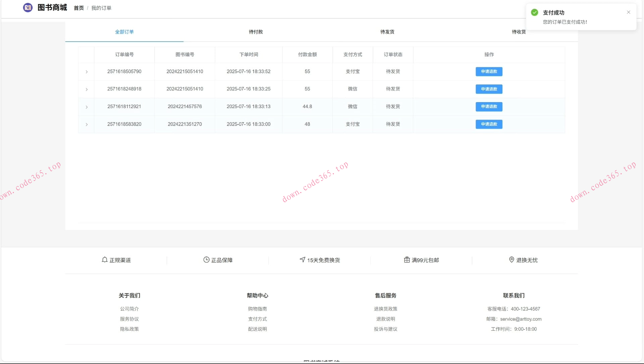Expand order row 2571618112921

coord(87,107)
